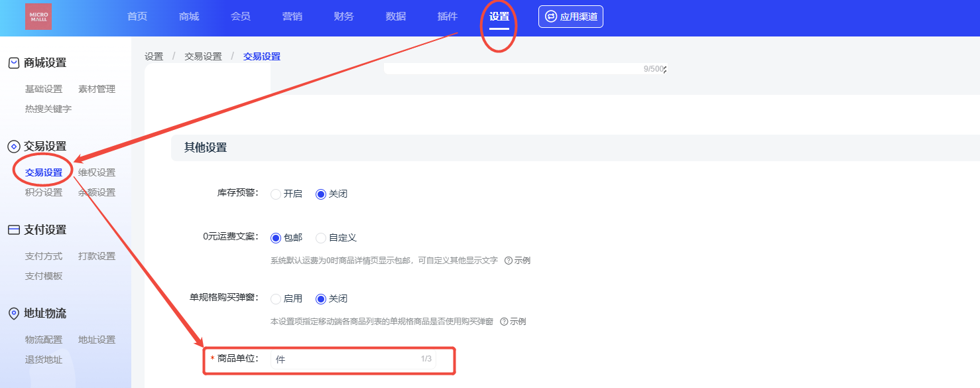Click help icon beside 单规格购买弹窗 示例
980x388 pixels.
point(504,322)
